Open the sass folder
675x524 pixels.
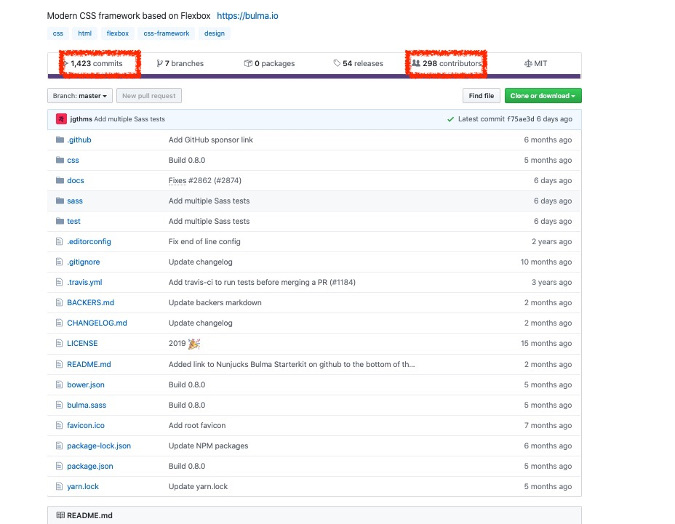click(x=75, y=201)
